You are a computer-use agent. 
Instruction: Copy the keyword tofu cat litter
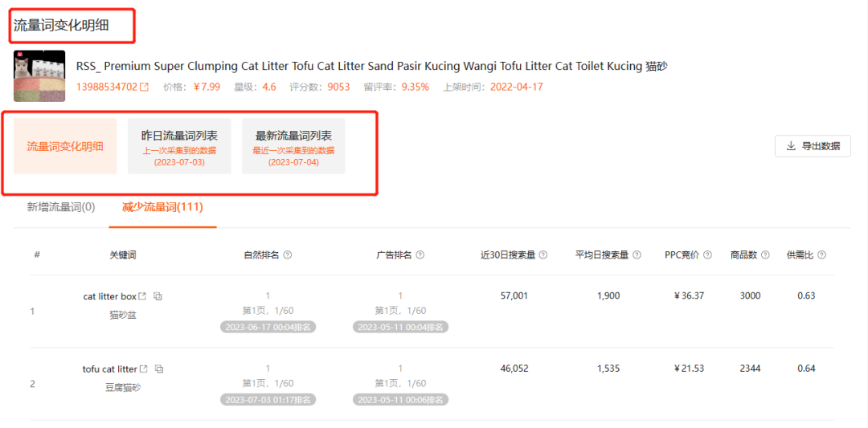[x=159, y=369]
